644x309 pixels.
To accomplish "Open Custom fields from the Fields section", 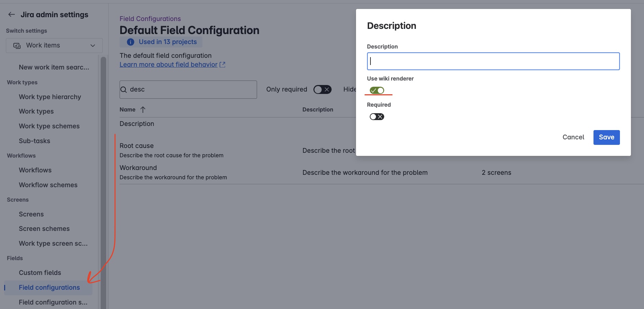I will pyautogui.click(x=40, y=273).
